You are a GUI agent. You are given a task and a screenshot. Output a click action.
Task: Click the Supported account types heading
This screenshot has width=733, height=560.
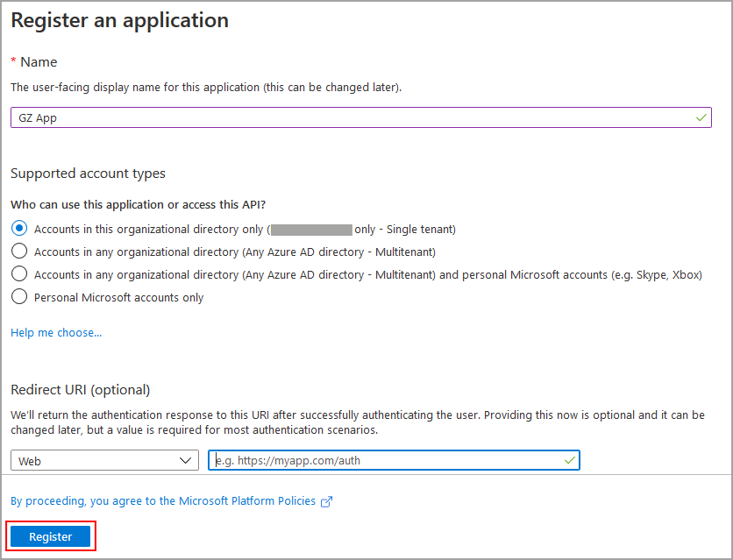tap(88, 174)
